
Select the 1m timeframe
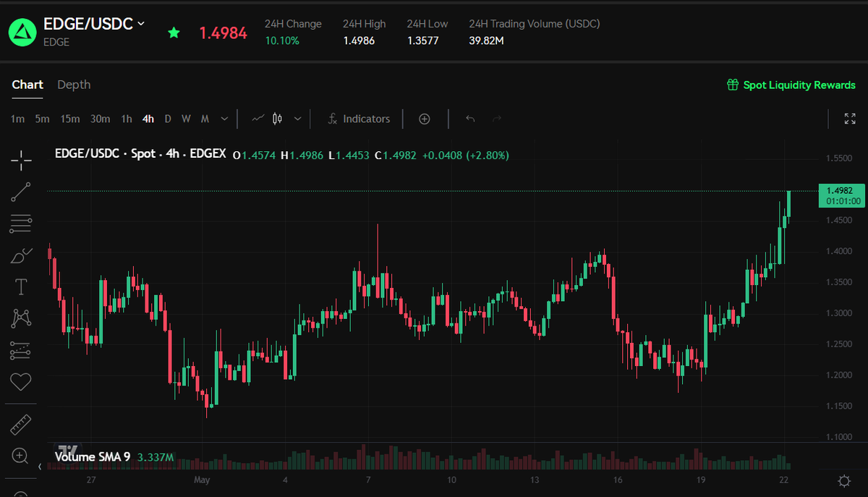coord(17,119)
